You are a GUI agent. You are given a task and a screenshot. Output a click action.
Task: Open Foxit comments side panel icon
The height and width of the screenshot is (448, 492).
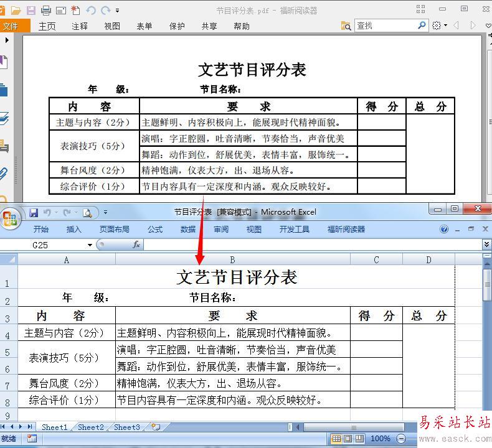click(4, 146)
